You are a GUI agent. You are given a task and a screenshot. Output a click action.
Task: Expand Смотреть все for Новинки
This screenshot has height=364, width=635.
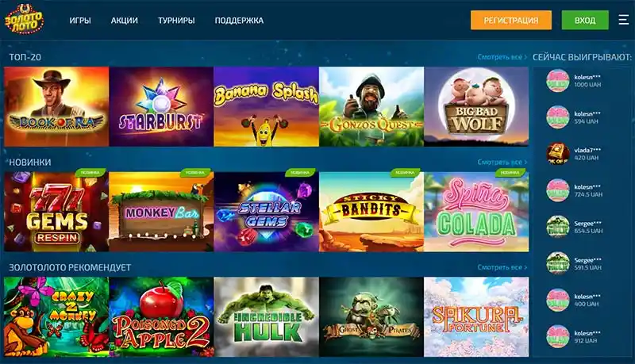502,163
